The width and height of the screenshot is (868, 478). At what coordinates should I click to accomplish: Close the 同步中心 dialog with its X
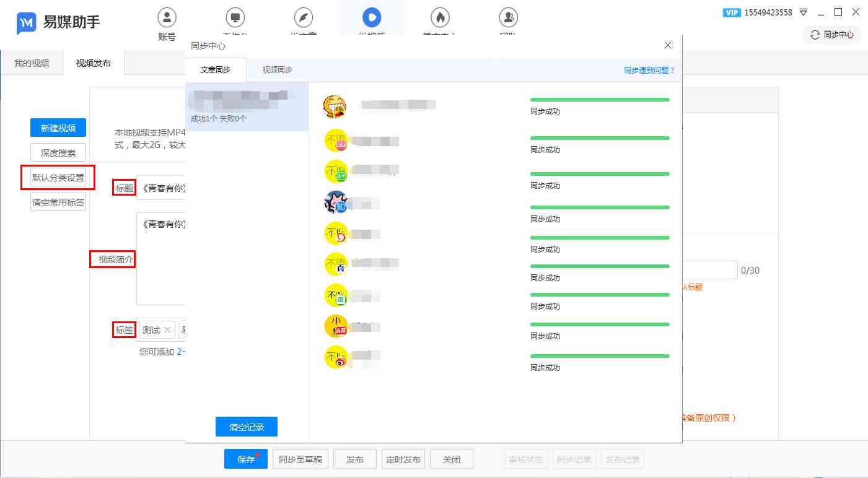pos(668,45)
